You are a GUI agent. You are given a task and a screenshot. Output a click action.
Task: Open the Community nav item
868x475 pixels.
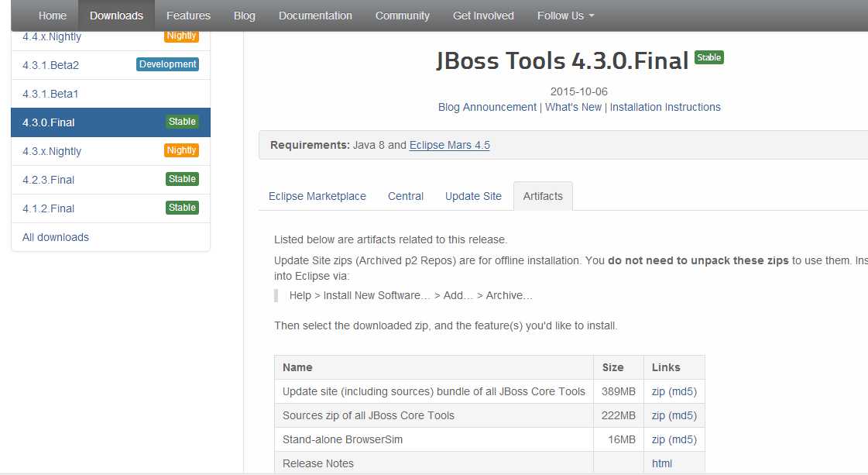click(x=403, y=15)
